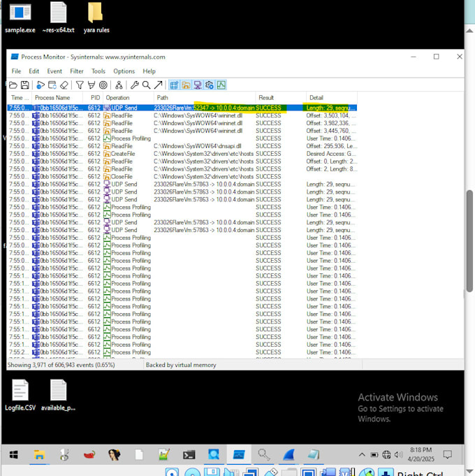Click the Path column header
475x476 pixels.
205,98
